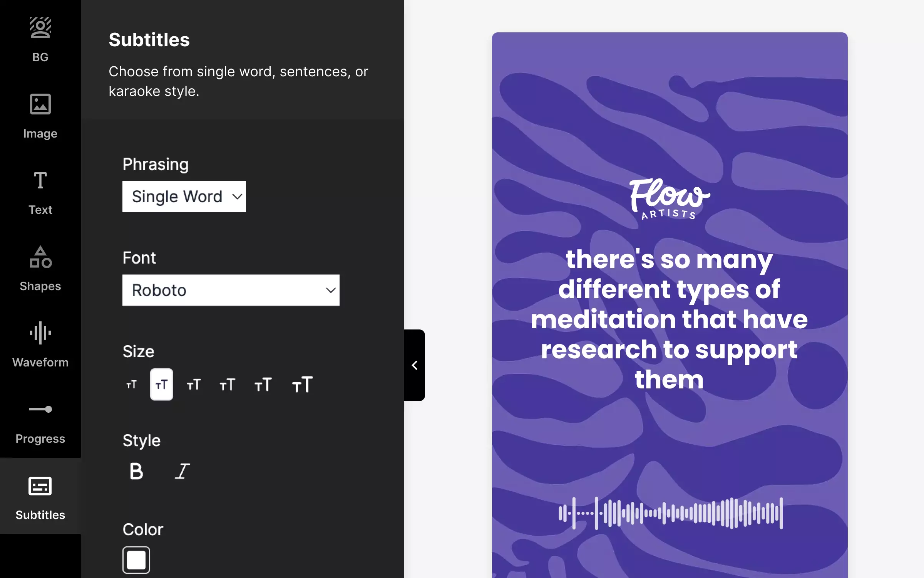Open the Progress panel

point(40,420)
